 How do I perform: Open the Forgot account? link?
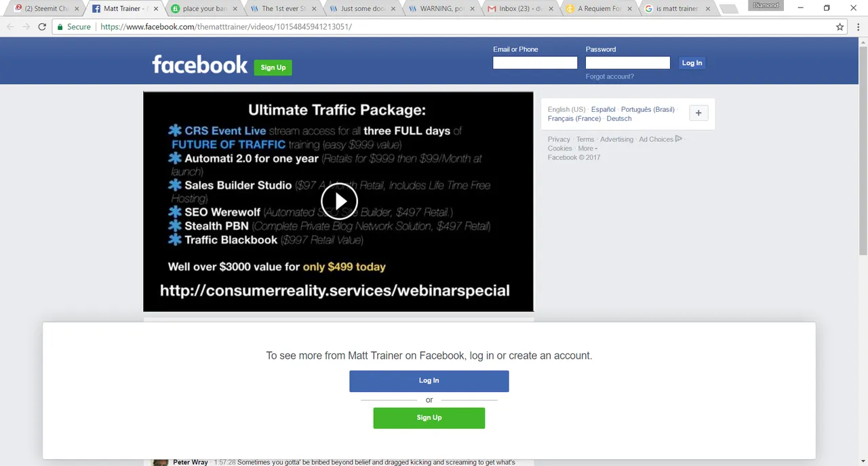[610, 77]
